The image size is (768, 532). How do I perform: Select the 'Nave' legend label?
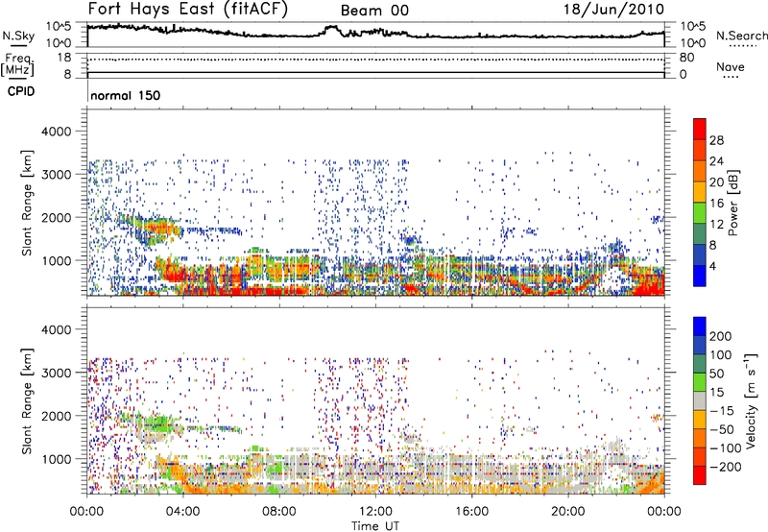coord(731,66)
